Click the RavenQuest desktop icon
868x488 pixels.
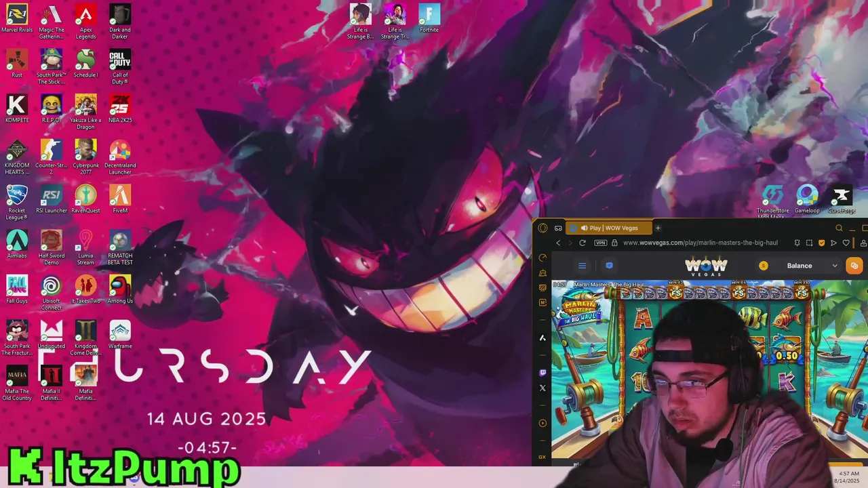(85, 199)
